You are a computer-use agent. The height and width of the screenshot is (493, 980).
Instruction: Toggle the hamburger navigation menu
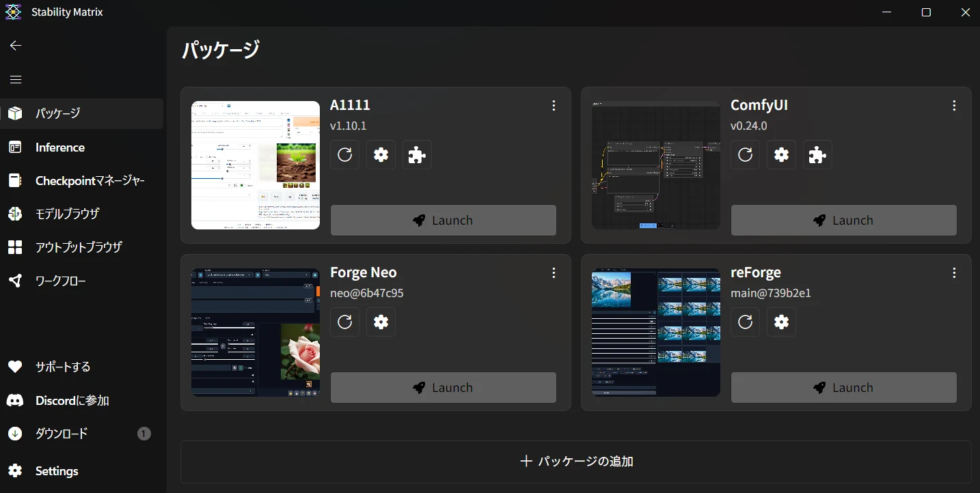point(16,79)
